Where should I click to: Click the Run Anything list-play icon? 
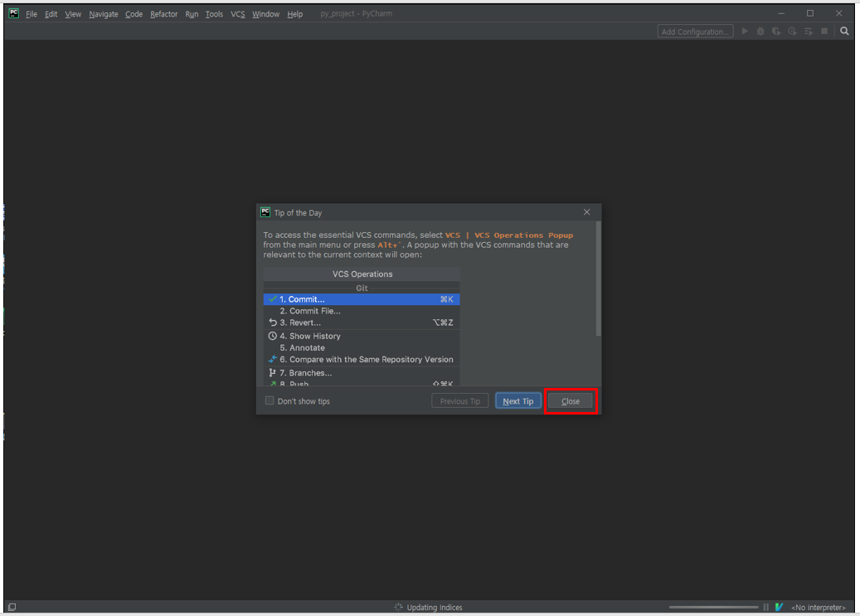pyautogui.click(x=809, y=32)
